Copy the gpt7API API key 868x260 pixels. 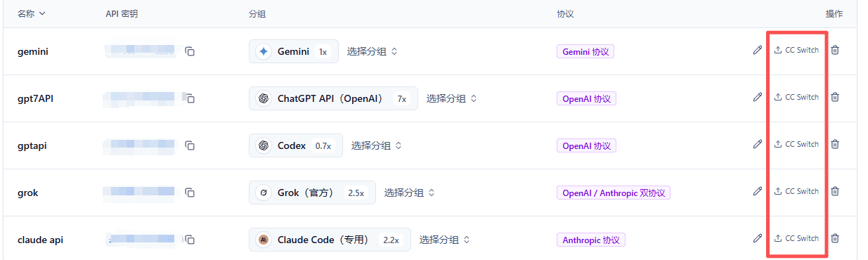(190, 98)
